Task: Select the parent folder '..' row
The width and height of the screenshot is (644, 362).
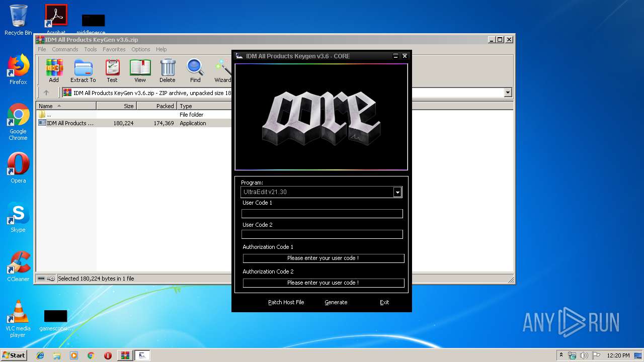Action: coord(134,115)
